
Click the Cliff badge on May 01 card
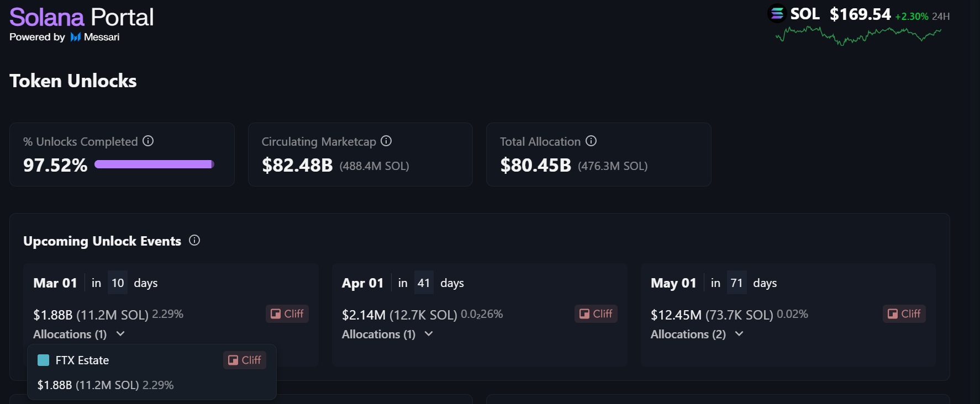pyautogui.click(x=904, y=313)
